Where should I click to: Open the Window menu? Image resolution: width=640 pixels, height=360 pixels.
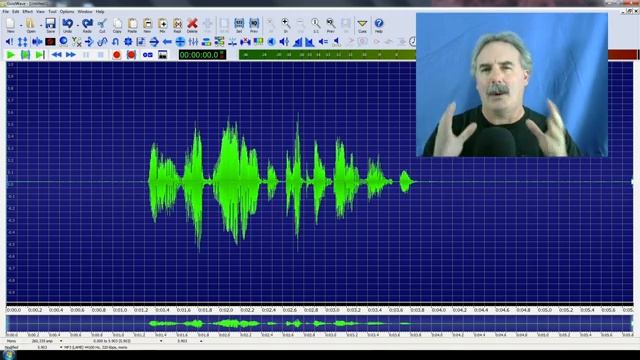click(85, 12)
